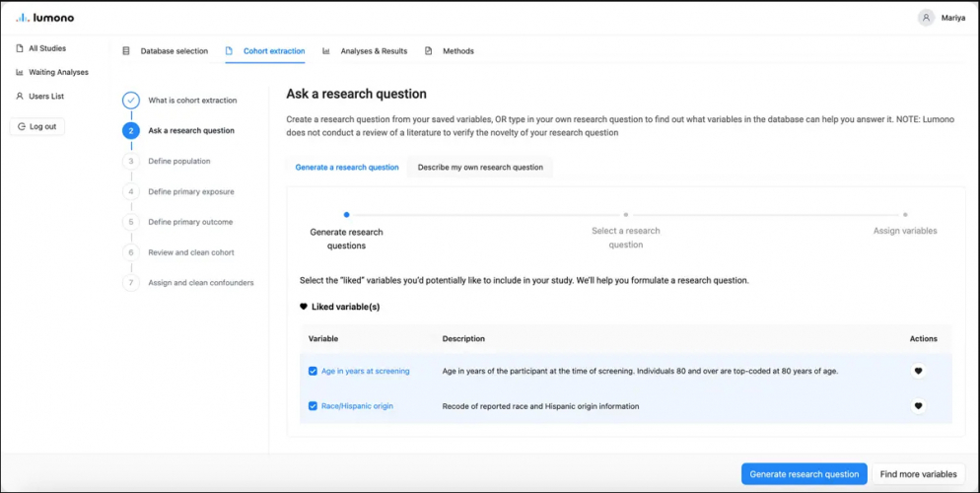Click step 2 circle in stepper
The width and height of the screenshot is (980, 493).
click(x=130, y=130)
